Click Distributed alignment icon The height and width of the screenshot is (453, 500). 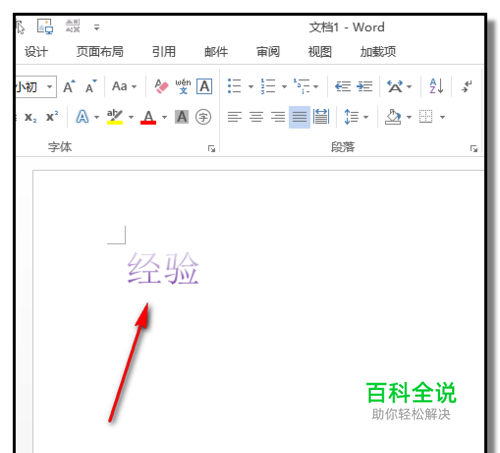point(321,117)
